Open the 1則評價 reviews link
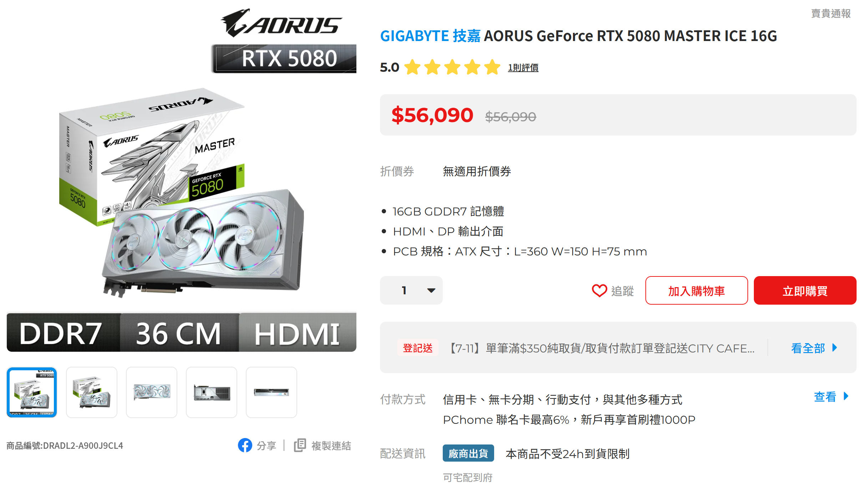Image resolution: width=868 pixels, height=493 pixels. (x=523, y=67)
